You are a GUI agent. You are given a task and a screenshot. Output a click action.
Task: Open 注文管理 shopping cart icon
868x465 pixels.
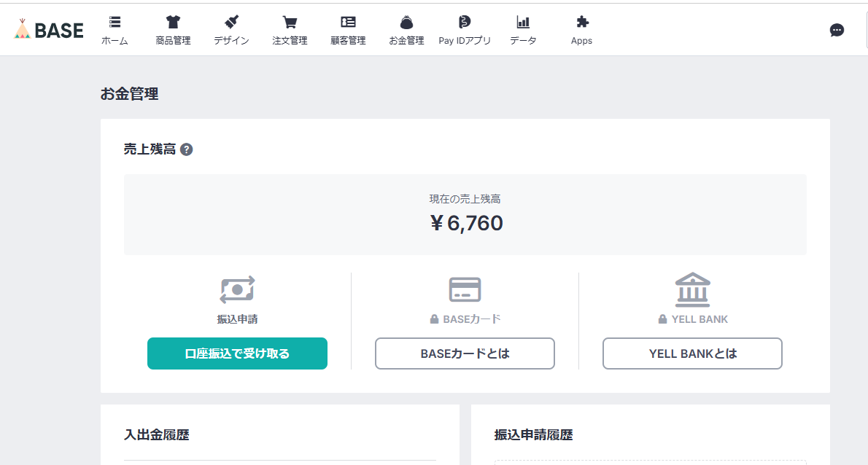pyautogui.click(x=290, y=22)
